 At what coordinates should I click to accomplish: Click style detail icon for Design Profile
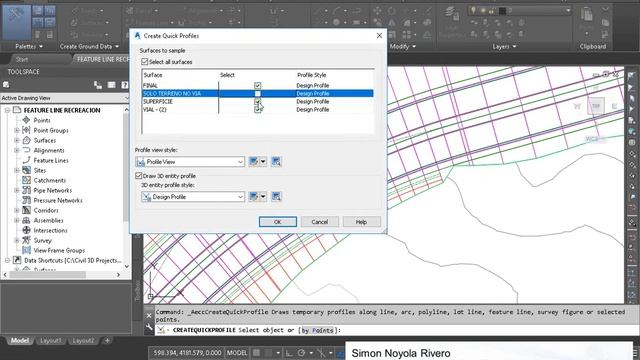[x=276, y=197]
